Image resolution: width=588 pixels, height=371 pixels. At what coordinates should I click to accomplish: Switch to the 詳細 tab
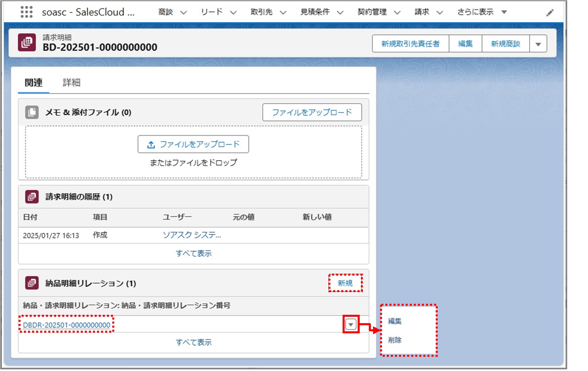tap(71, 83)
